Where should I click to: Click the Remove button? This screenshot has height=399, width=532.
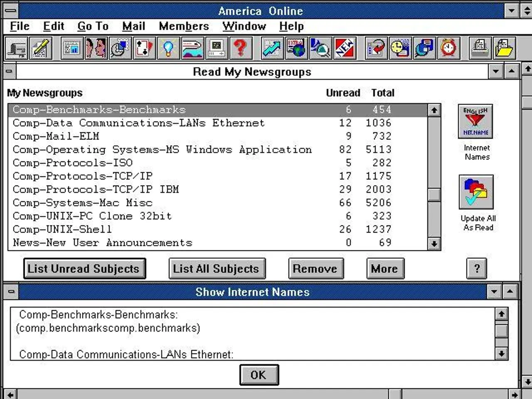(x=315, y=268)
